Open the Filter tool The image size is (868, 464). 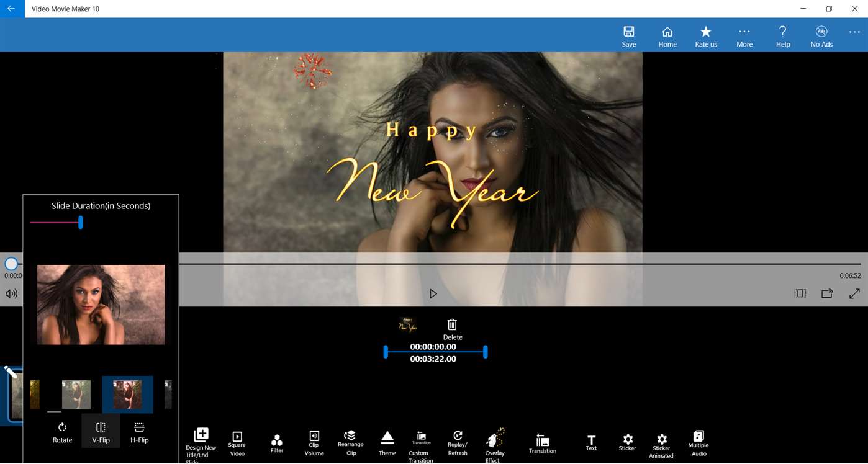click(x=277, y=444)
